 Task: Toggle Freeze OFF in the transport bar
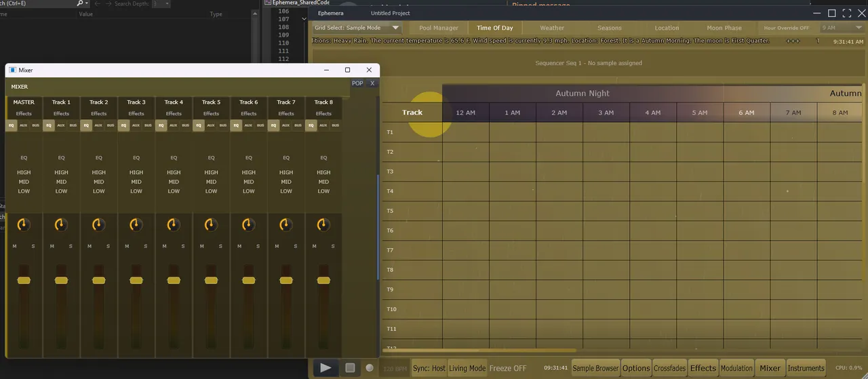pos(508,368)
